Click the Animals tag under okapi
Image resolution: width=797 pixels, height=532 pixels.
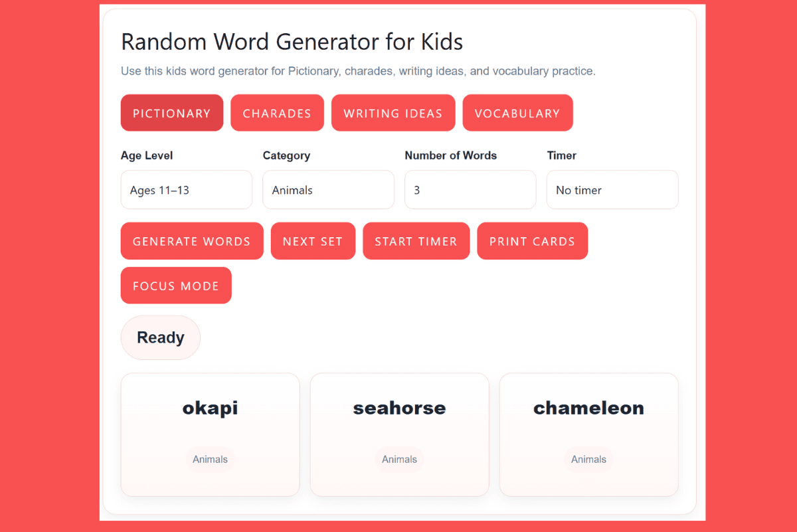coord(210,459)
